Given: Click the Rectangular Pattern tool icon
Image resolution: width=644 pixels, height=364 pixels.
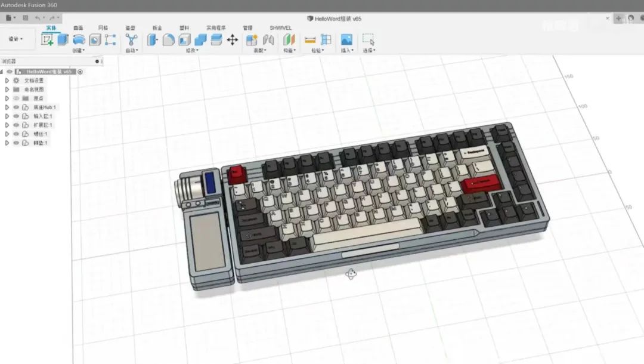Looking at the screenshot, I should 110,40.
